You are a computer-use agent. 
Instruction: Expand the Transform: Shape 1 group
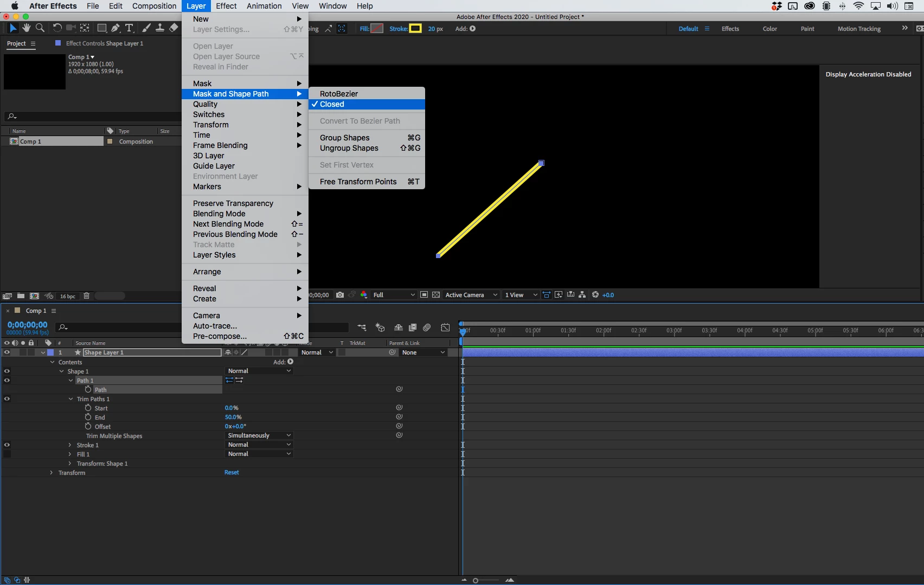tap(70, 464)
